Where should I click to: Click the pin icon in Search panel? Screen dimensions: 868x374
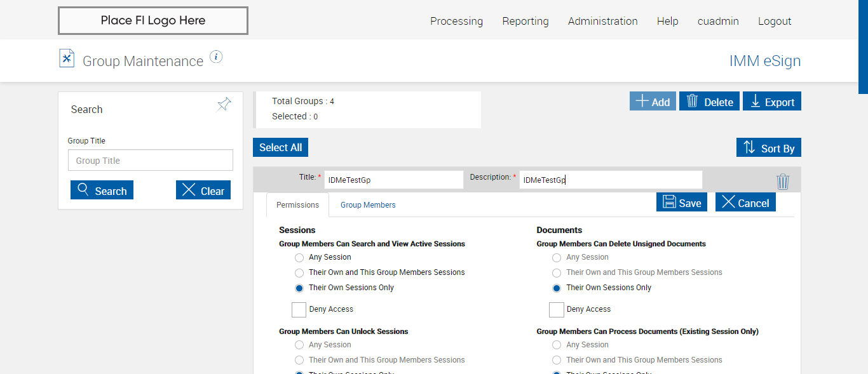click(x=224, y=104)
